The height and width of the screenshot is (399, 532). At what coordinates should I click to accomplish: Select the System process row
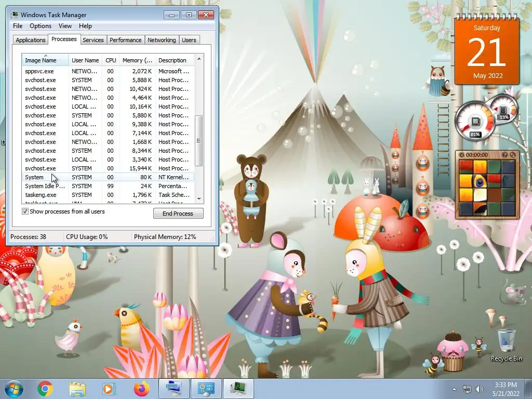109,177
